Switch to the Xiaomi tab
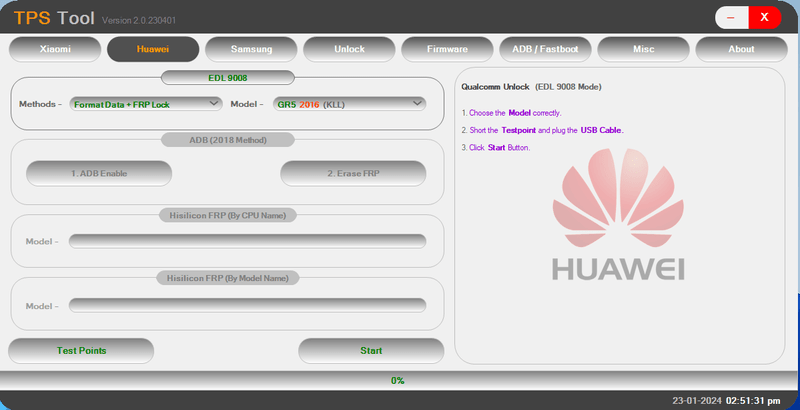800x410 pixels. click(x=55, y=49)
